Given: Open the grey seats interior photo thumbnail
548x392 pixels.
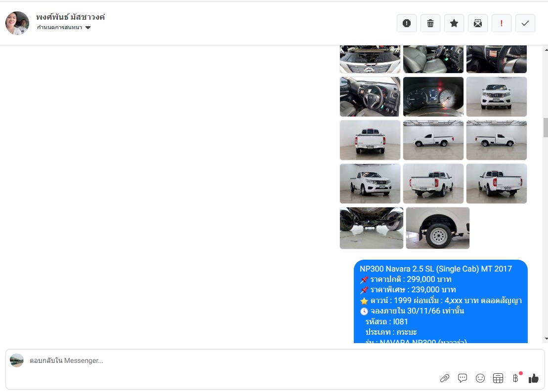Looking at the screenshot, I should tap(433, 59).
